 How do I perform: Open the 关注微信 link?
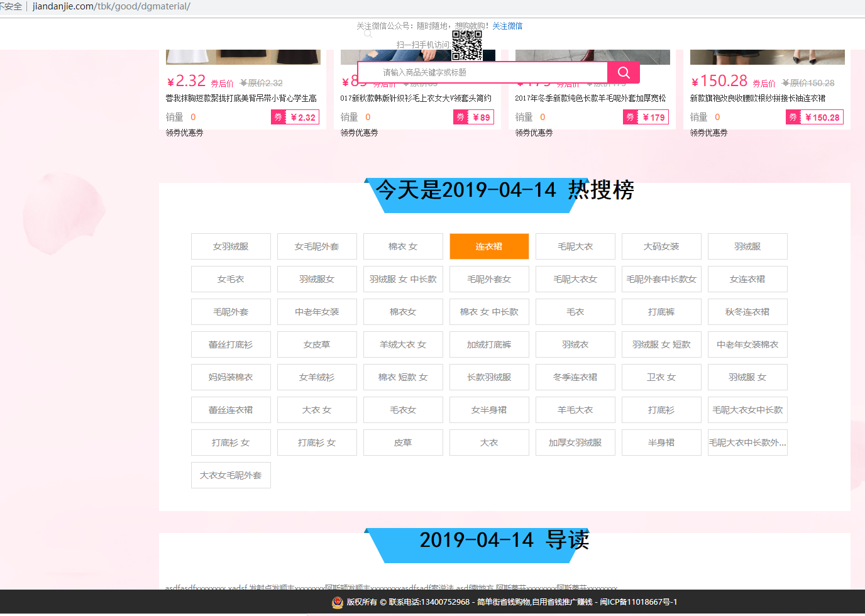507,26
